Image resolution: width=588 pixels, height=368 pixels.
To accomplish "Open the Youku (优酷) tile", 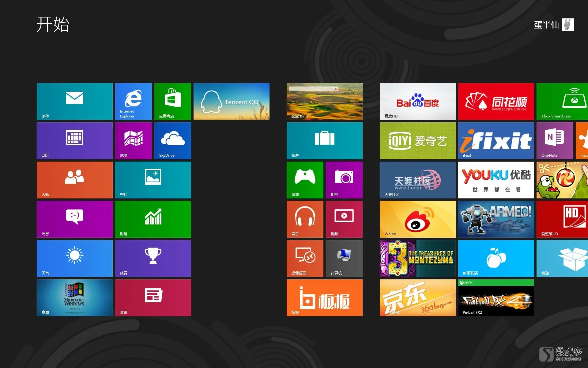I will [496, 180].
